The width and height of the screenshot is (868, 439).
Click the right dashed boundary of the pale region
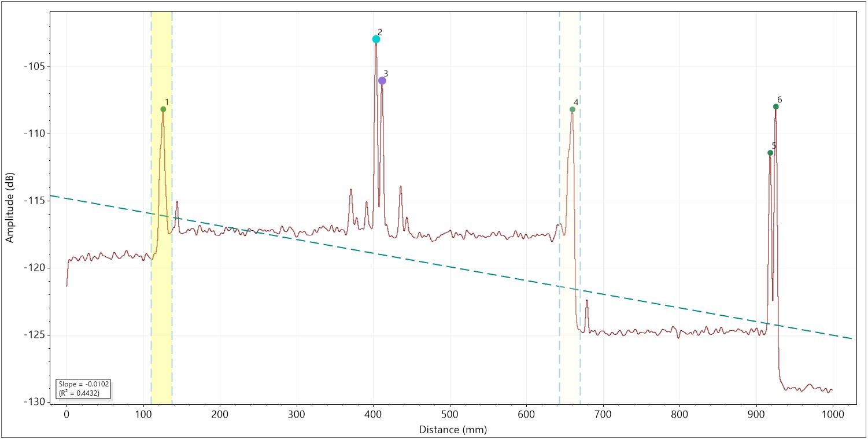(580, 174)
